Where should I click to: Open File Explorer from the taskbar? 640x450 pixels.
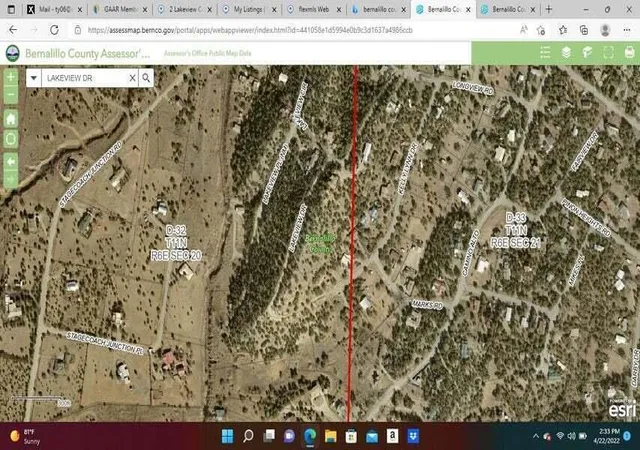(331, 436)
